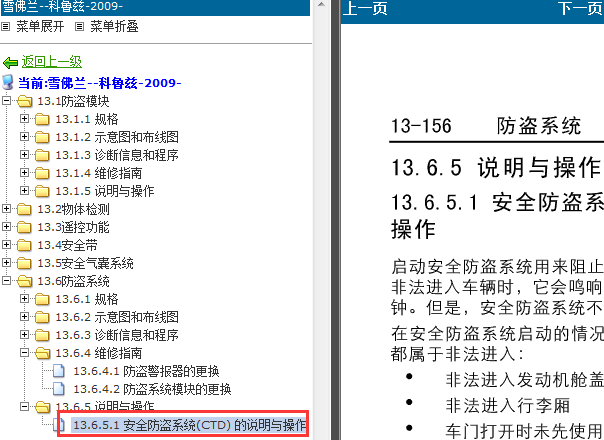This screenshot has height=440, width=604.
Task: Click the 菜单展开 list icon
Action: [x=5, y=27]
